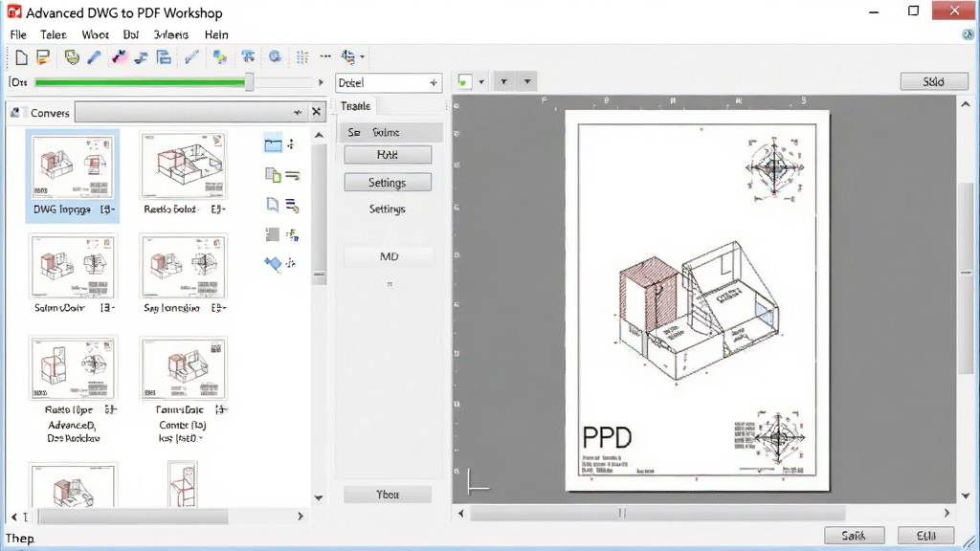
Task: Click preview pane scroll-up arrow
Action: click(x=966, y=104)
